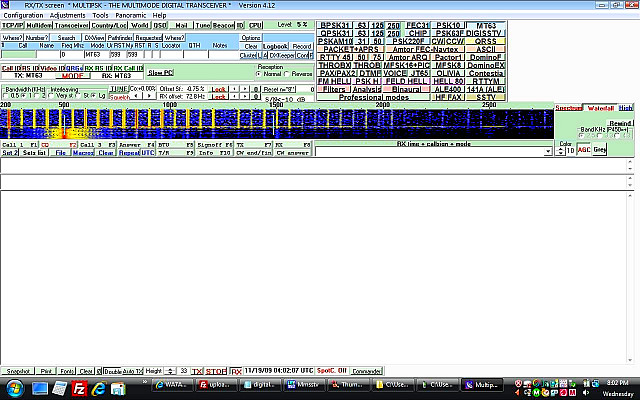
Task: Click the Call input field in log row
Action: click(19, 54)
